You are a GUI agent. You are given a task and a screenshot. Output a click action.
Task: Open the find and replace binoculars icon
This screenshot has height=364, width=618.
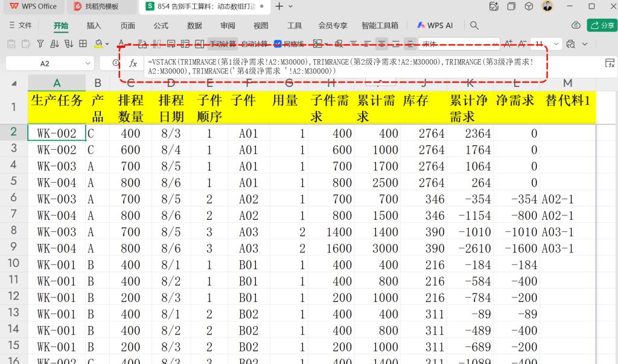coord(570,44)
